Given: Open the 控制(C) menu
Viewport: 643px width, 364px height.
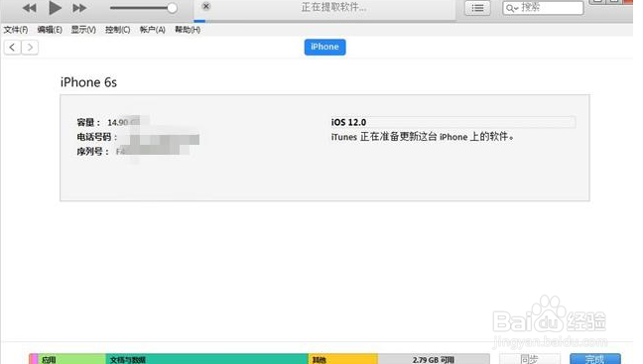Looking at the screenshot, I should [x=118, y=30].
